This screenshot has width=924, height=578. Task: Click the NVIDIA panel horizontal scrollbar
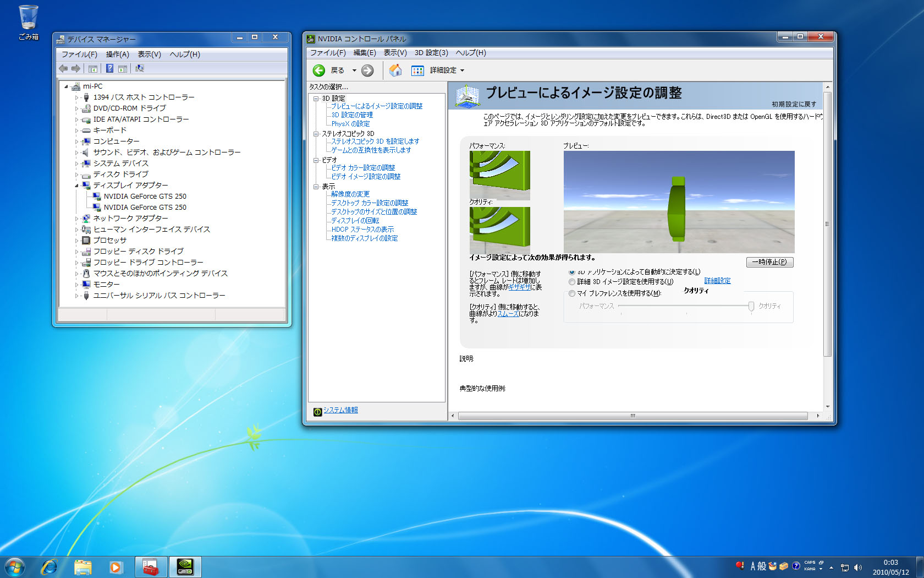tap(632, 416)
